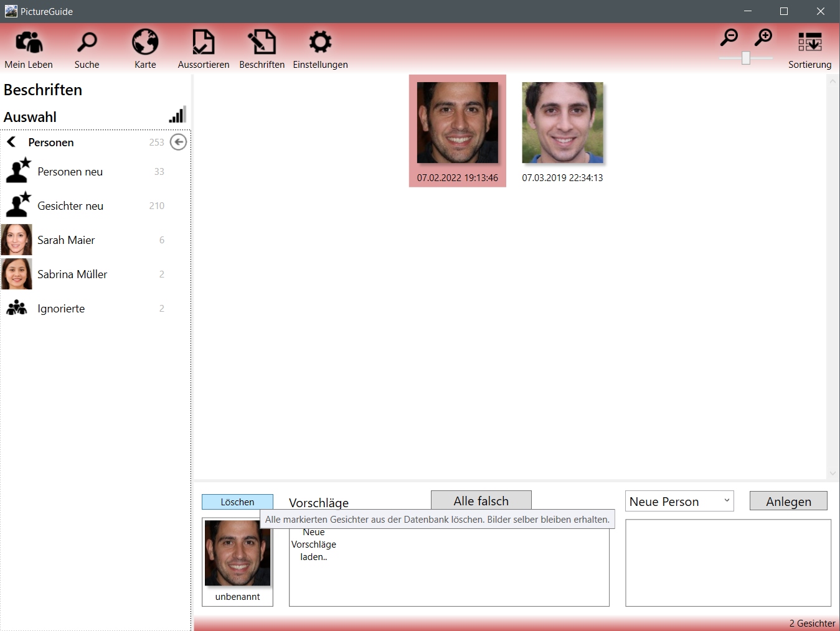Open the Karte globe view
840x631 pixels.
pyautogui.click(x=145, y=49)
